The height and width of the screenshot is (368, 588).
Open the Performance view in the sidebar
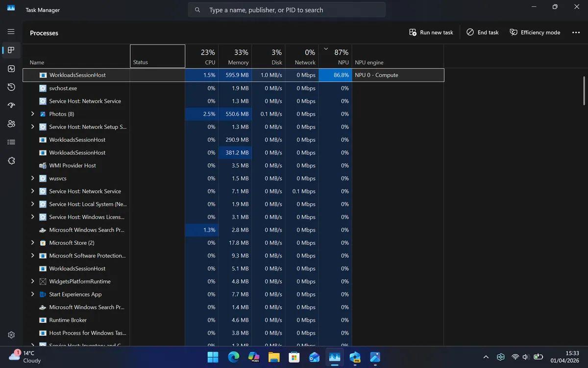(11, 69)
